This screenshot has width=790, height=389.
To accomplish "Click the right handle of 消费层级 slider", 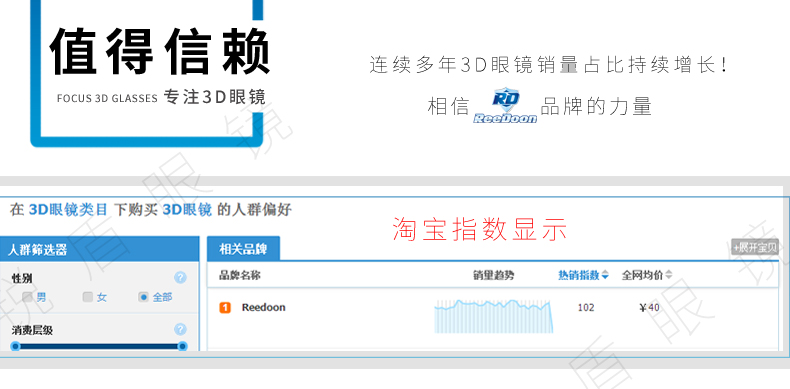I will [x=182, y=346].
